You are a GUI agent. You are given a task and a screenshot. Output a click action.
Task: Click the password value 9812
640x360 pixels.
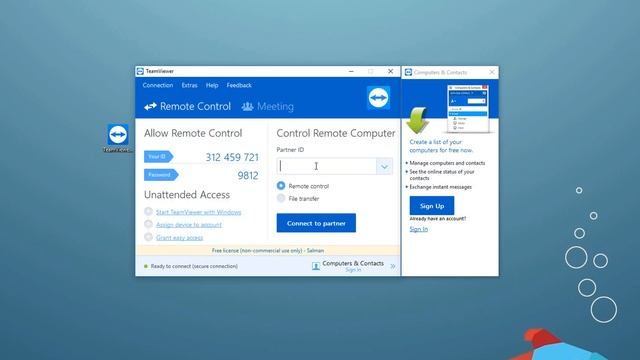(x=248, y=176)
